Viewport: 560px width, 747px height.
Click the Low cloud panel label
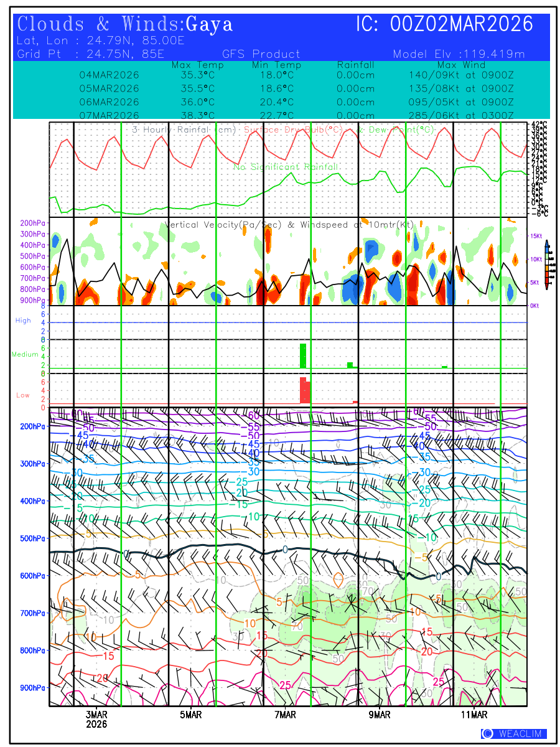[x=22, y=395]
